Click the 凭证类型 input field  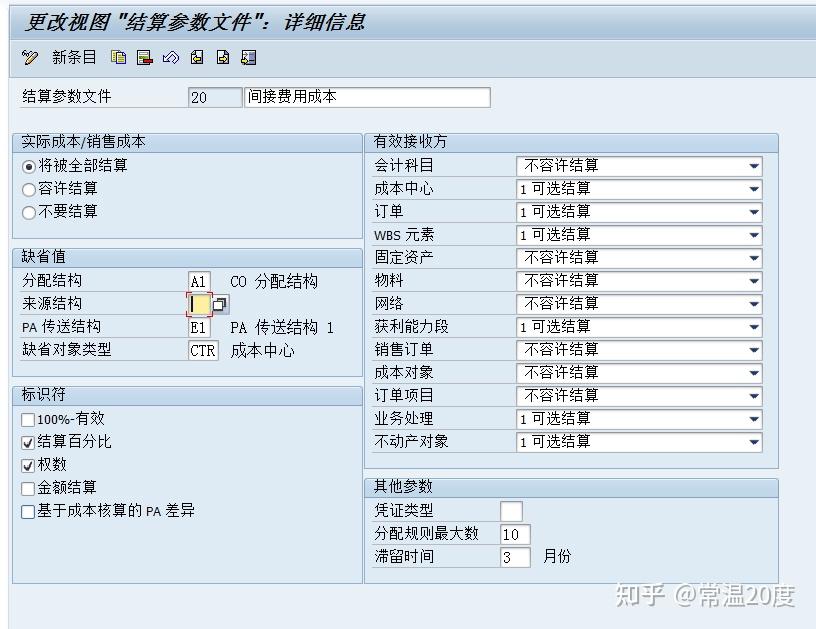[x=511, y=510]
